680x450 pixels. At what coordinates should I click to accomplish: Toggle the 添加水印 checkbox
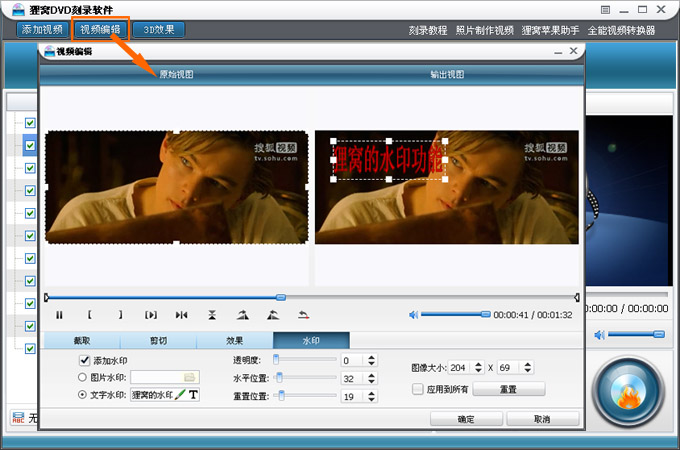(85, 360)
